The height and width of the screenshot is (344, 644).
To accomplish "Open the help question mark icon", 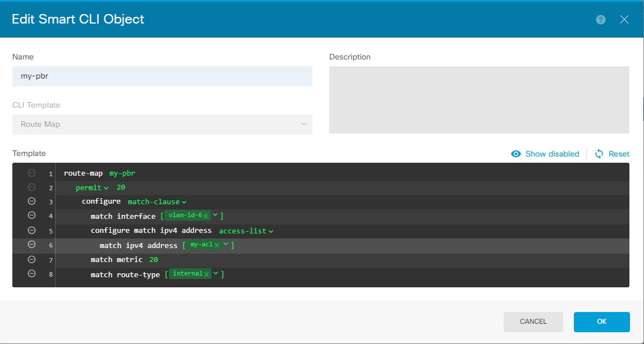I will pyautogui.click(x=600, y=20).
